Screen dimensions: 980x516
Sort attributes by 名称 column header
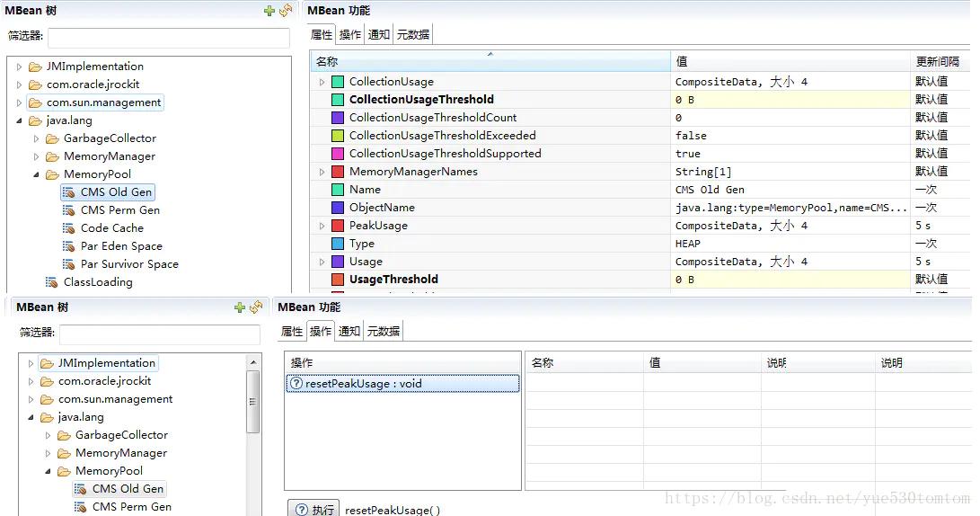click(490, 61)
